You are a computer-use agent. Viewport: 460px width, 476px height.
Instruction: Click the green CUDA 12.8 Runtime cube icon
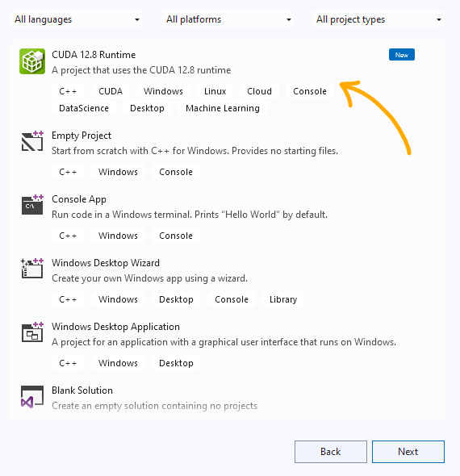[32, 61]
